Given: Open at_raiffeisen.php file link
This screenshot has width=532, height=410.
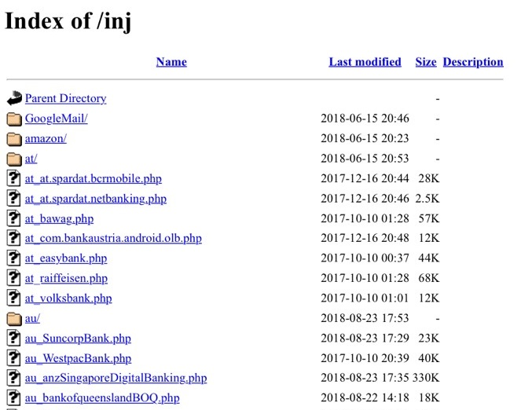Looking at the screenshot, I should pos(66,278).
